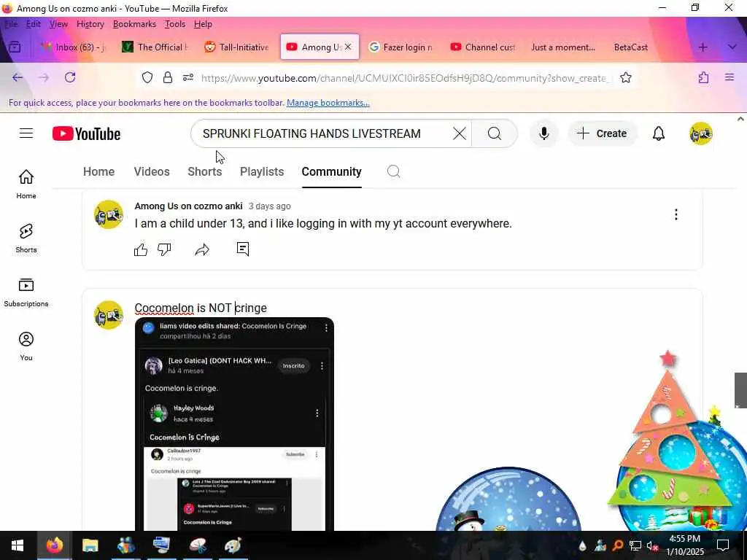Open the You section in the sidebar
Screen dimensions: 747x560
tap(26, 346)
